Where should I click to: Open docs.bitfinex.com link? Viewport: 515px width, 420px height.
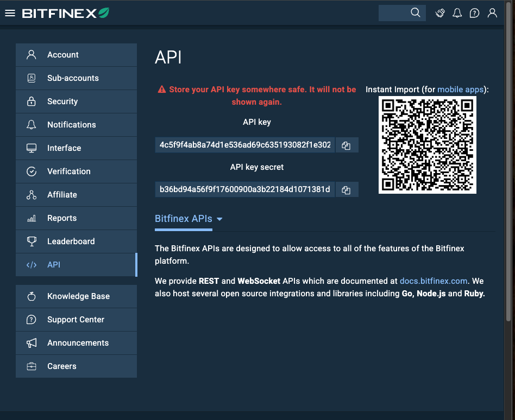pos(433,281)
